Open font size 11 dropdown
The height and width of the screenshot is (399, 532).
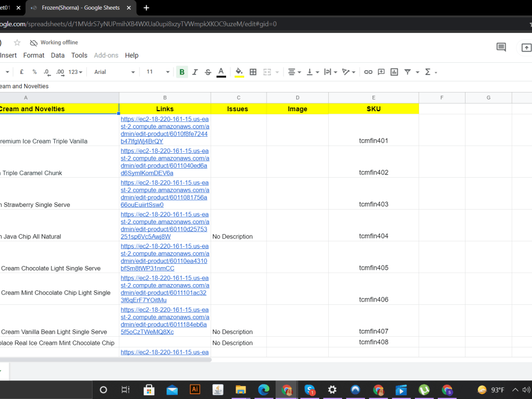point(157,72)
